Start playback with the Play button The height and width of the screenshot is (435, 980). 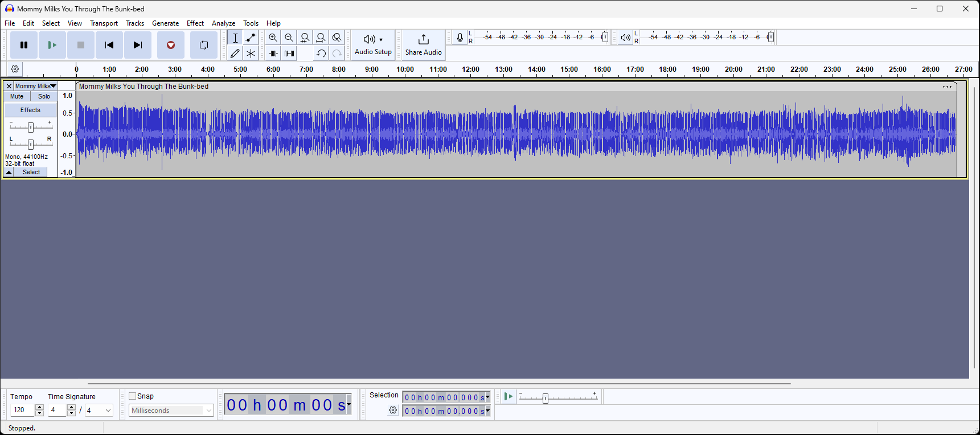click(52, 45)
